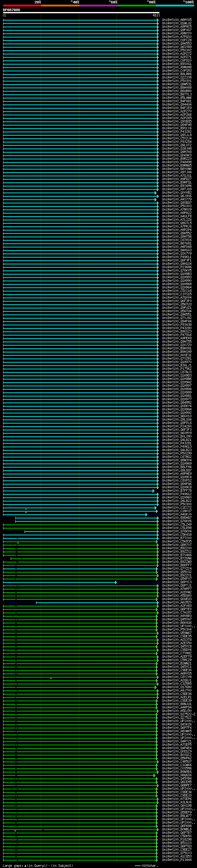
Task: Select hit label UniRef100_Q8H707
Action: tap(177, 545)
